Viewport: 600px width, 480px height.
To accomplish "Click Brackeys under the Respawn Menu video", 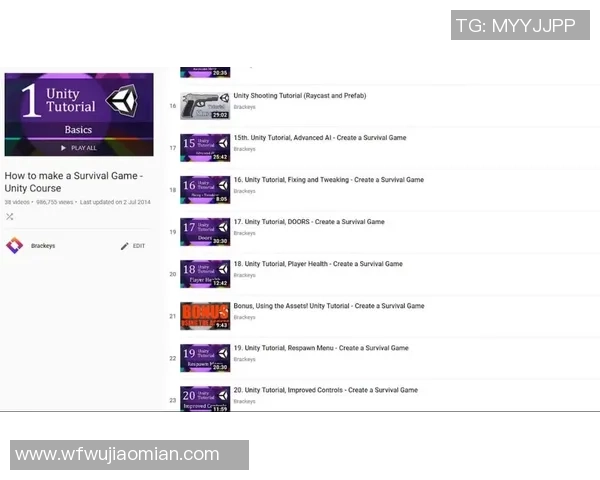I will (243, 359).
